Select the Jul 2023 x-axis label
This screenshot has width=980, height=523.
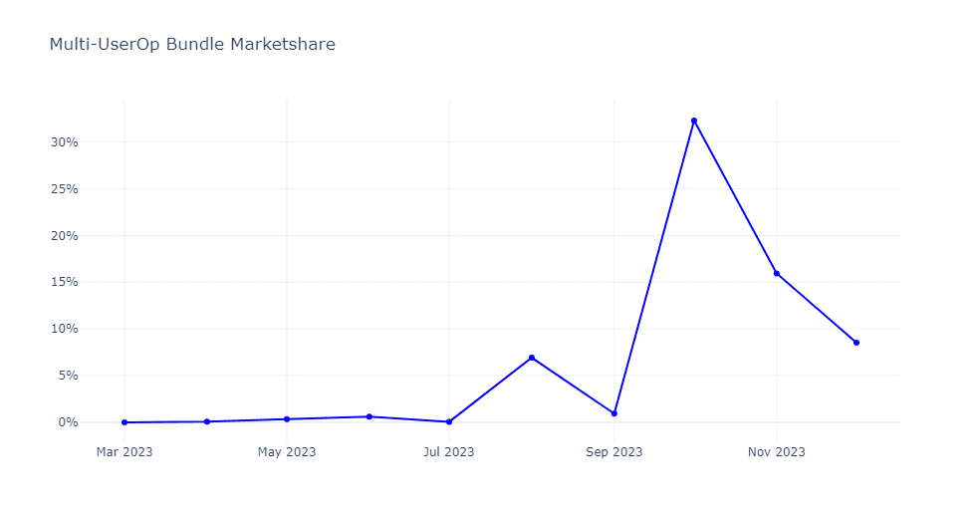click(x=449, y=452)
